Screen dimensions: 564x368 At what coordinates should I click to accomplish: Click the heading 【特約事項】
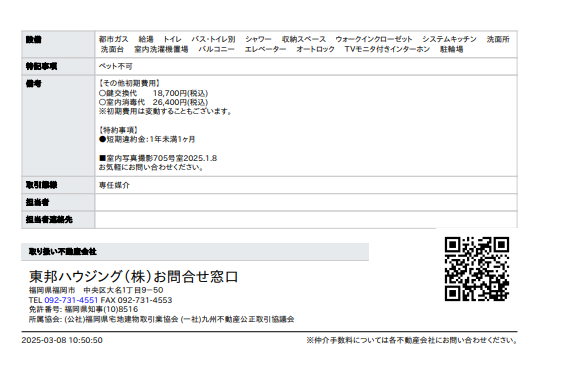point(119,130)
